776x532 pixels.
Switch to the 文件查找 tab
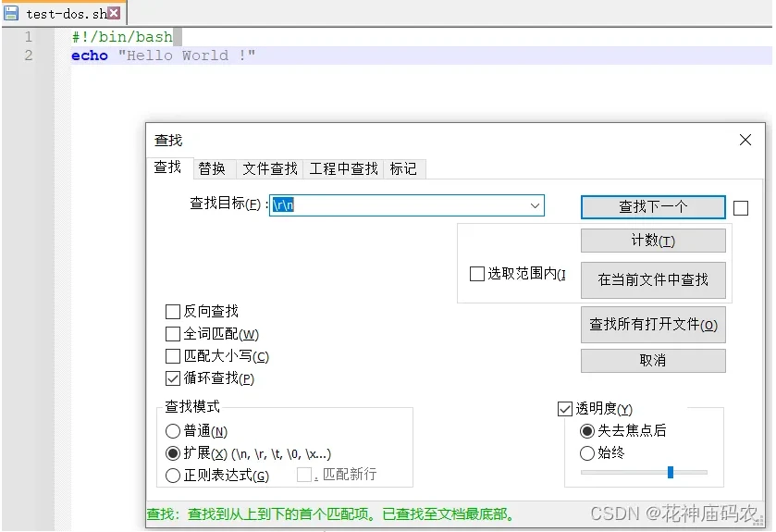click(x=270, y=168)
